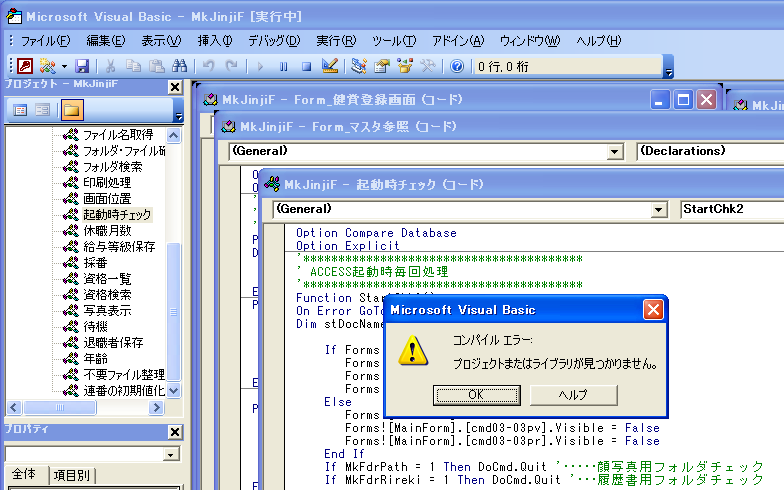Click the Reset stop icon
The image size is (784, 490).
(x=306, y=66)
